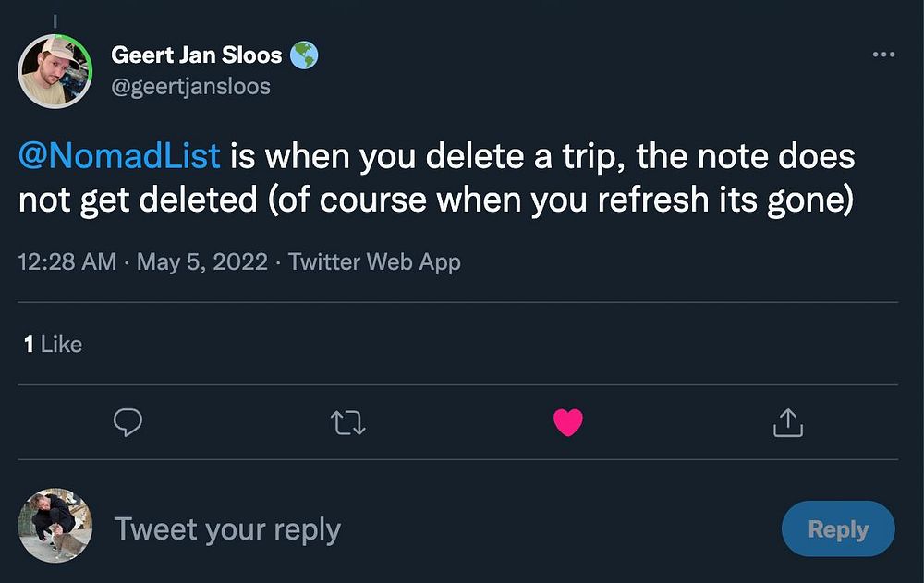Image resolution: width=924 pixels, height=583 pixels.
Task: Click the 12:28 AM timestamp
Action: pyautogui.click(x=67, y=262)
